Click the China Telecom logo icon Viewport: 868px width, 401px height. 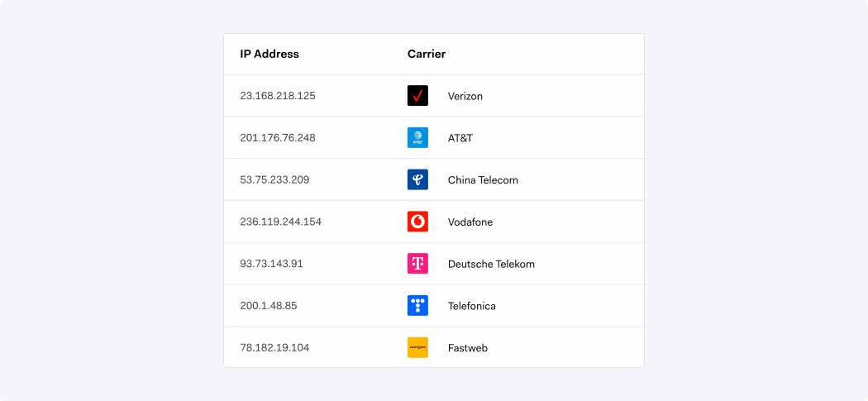pos(417,180)
